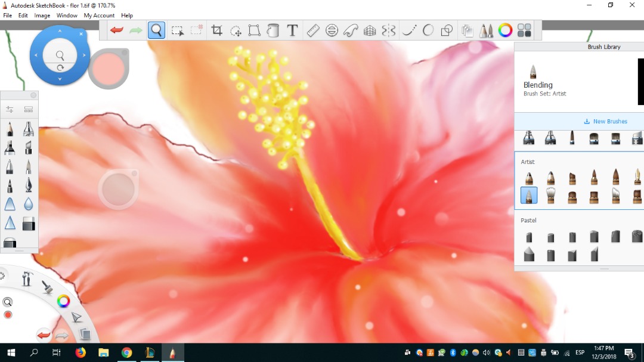Open the lagoon brush tools menu
Viewport: 644px width, 362px height.
coord(46,287)
